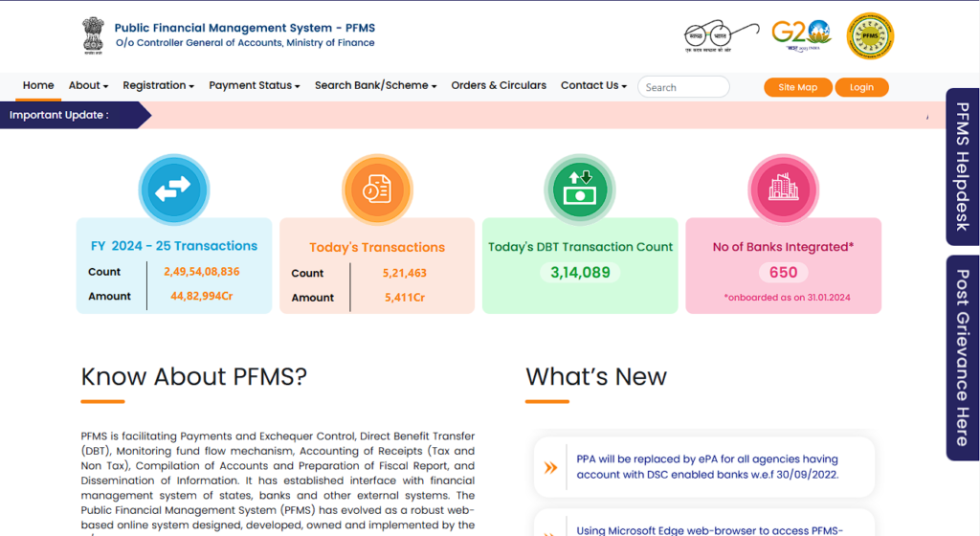Click the DBT count 3,14,089

point(580,273)
